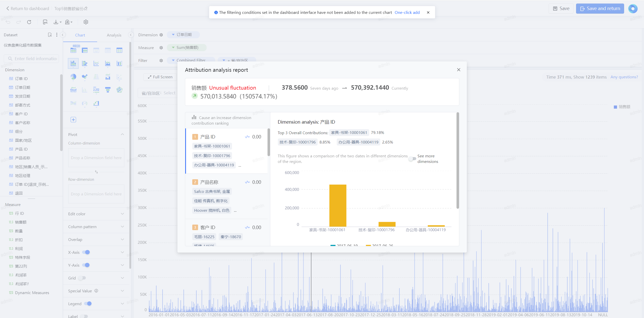The image size is (644, 318).
Task: Select 产品 ID contribution ranking item
Action: tap(226, 151)
